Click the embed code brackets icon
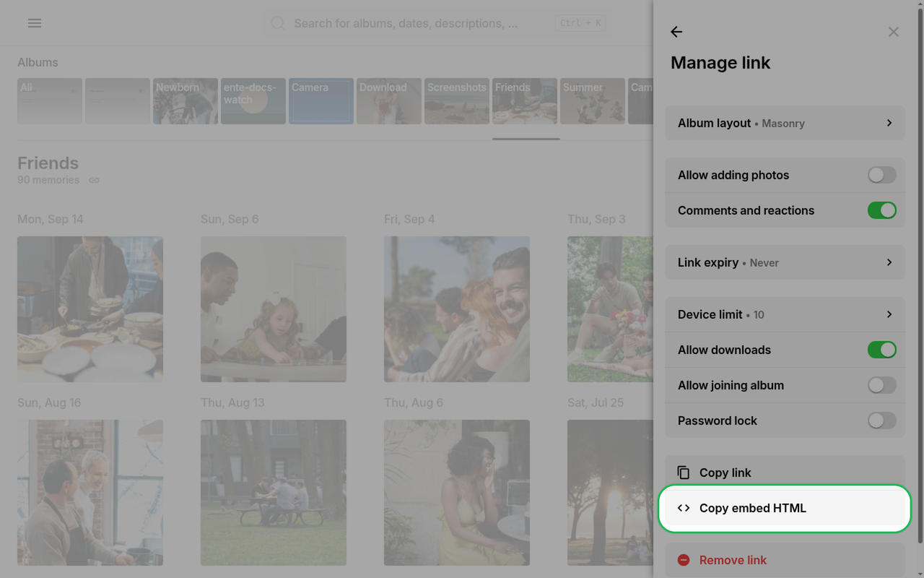The image size is (924, 578). coord(684,508)
